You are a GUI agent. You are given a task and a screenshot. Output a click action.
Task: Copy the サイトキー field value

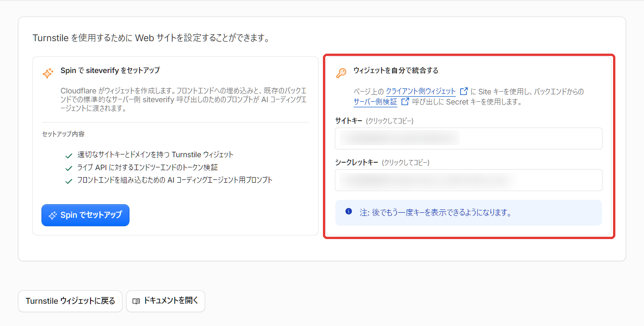click(468, 138)
